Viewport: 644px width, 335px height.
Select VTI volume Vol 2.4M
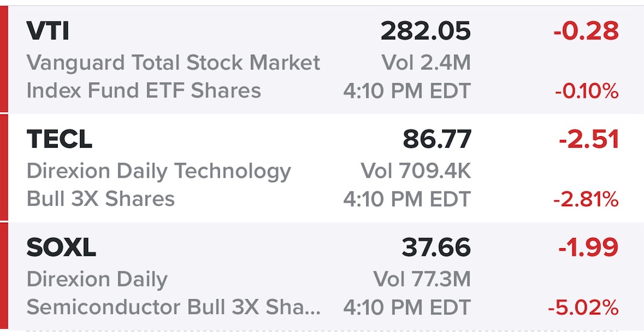click(426, 63)
